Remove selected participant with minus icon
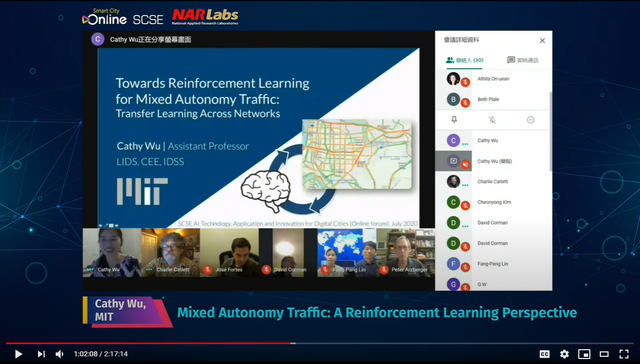This screenshot has width=640, height=364. point(530,119)
